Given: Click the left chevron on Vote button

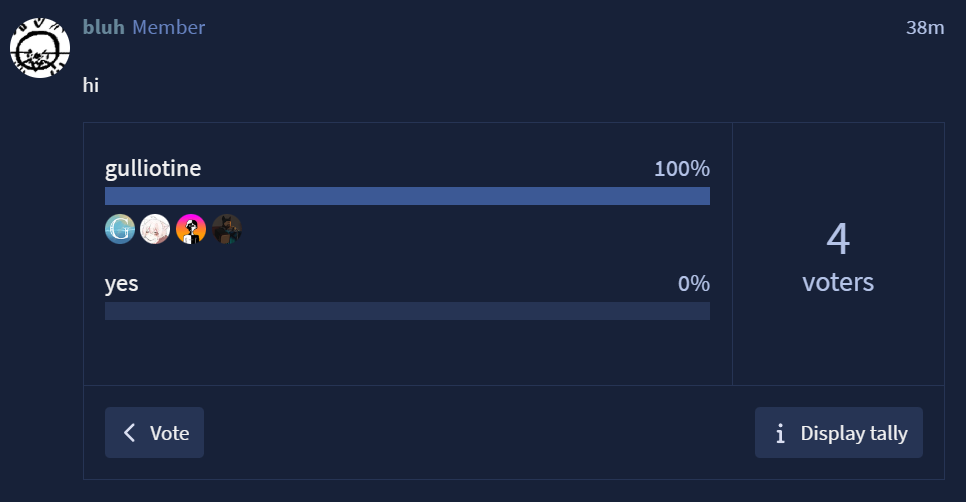Looking at the screenshot, I should [129, 433].
